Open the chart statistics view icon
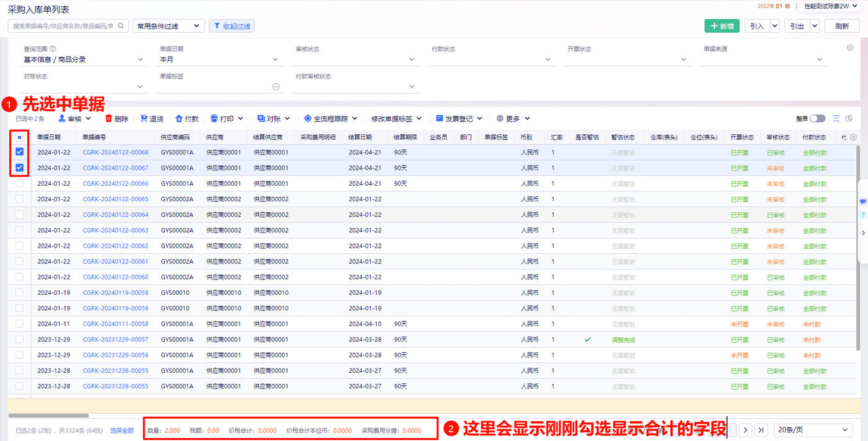Image resolution: width=868 pixels, height=441 pixels. [849, 118]
